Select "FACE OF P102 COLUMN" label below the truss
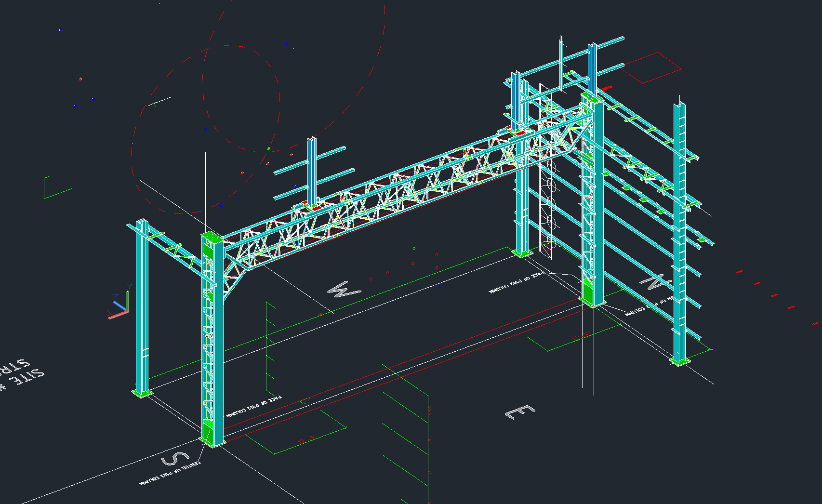Image resolution: width=822 pixels, height=504 pixels. pos(516,282)
